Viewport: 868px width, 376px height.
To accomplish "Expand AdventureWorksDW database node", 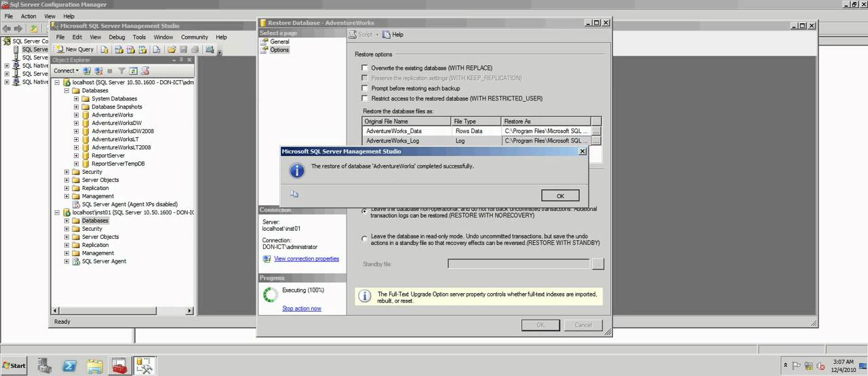I will pos(76,123).
